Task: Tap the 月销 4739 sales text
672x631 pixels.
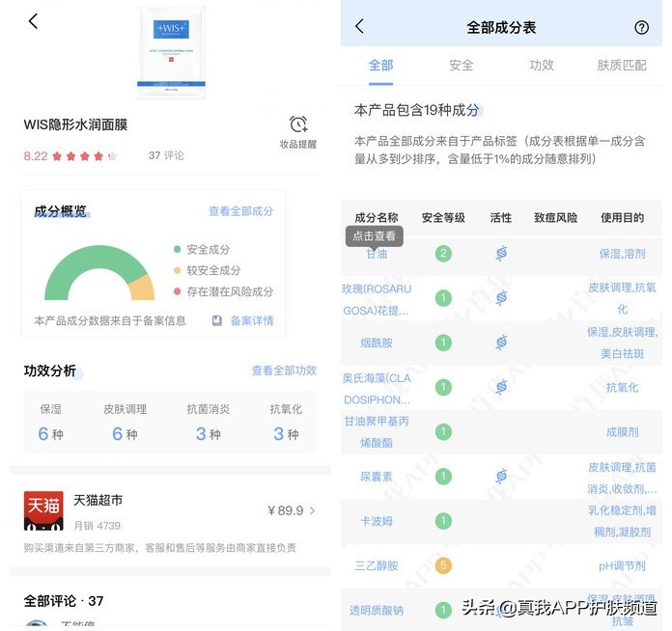Action: pyautogui.click(x=98, y=526)
